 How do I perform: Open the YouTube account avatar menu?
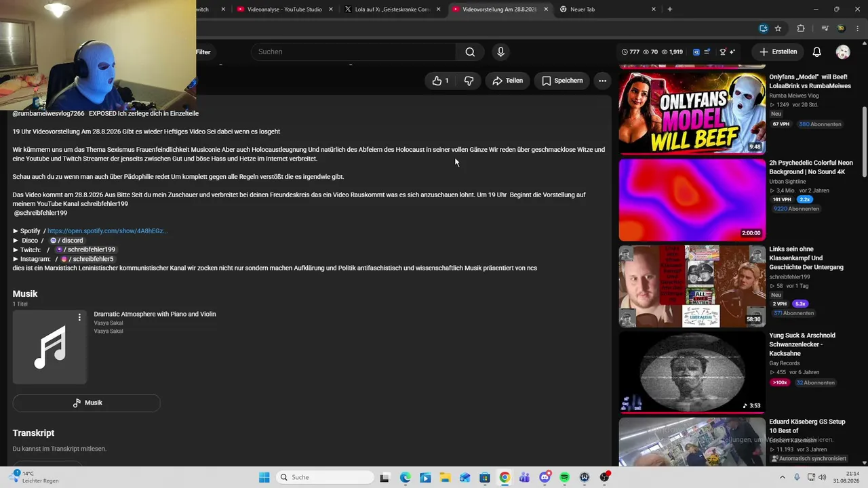point(843,52)
